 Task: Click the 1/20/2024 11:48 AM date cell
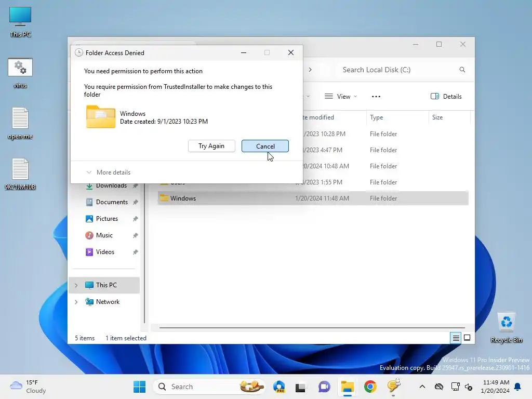322,198
